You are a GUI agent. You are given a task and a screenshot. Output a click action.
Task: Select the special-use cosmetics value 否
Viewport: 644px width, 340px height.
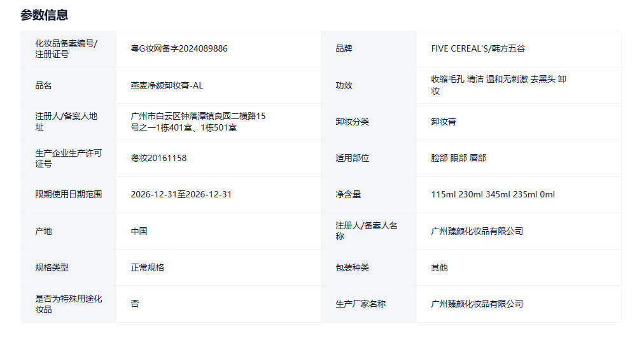[x=135, y=304]
